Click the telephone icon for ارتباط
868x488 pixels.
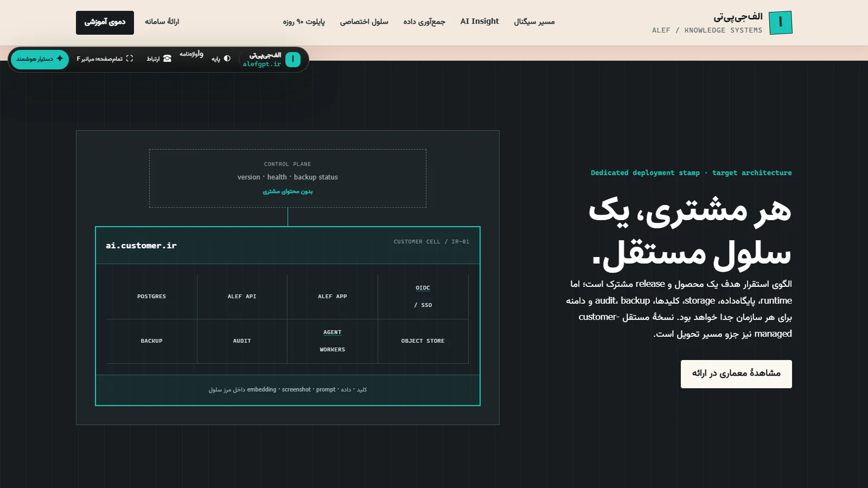[x=167, y=59]
